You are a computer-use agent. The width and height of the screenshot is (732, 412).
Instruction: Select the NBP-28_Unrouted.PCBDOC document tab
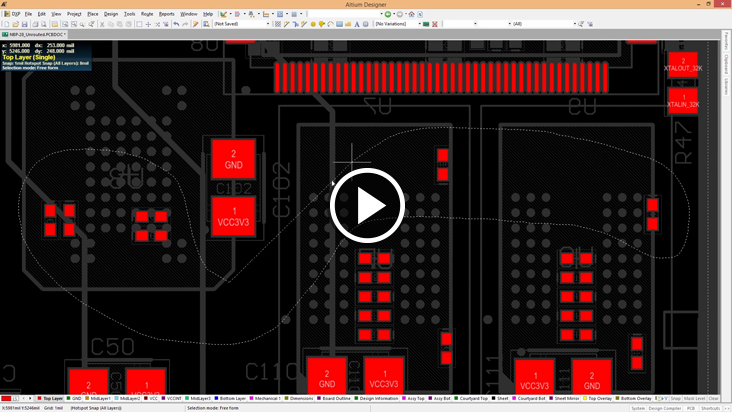coord(34,34)
